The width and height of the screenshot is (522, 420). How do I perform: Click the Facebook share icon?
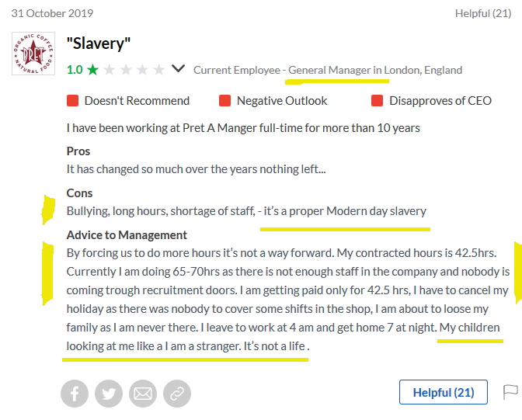pyautogui.click(x=75, y=394)
